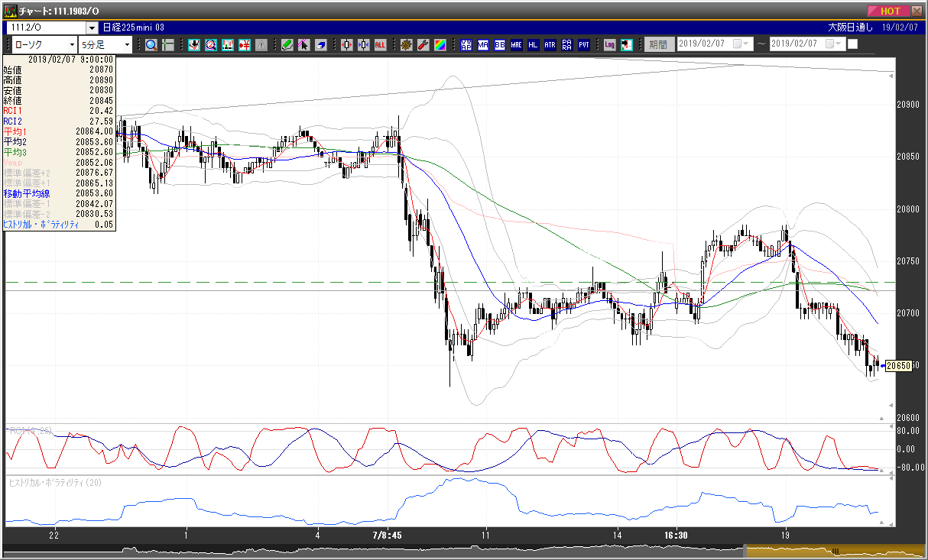928x560 pixels.
Task: Toggle the Log scale button
Action: tap(608, 44)
